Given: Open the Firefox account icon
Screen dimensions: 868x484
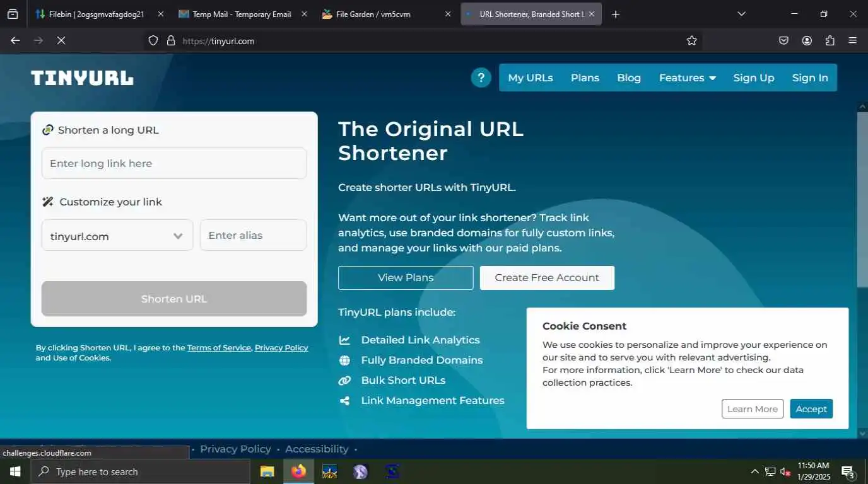Looking at the screenshot, I should pos(807,40).
